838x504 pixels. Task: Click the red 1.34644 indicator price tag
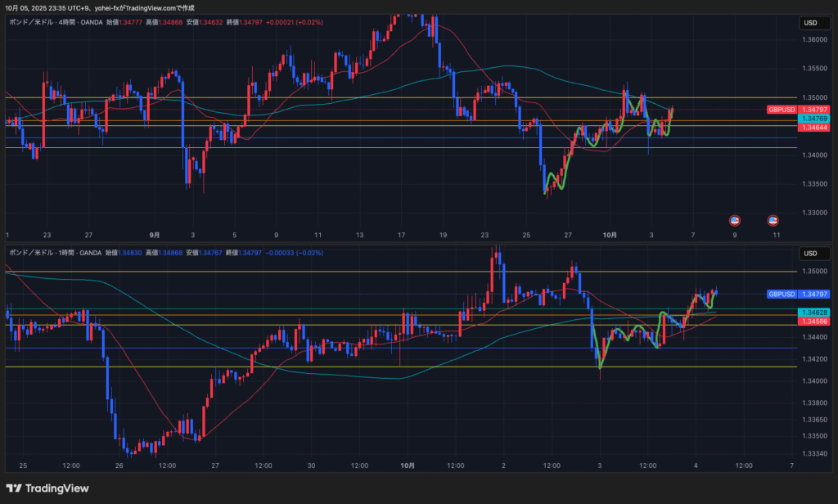pyautogui.click(x=814, y=128)
